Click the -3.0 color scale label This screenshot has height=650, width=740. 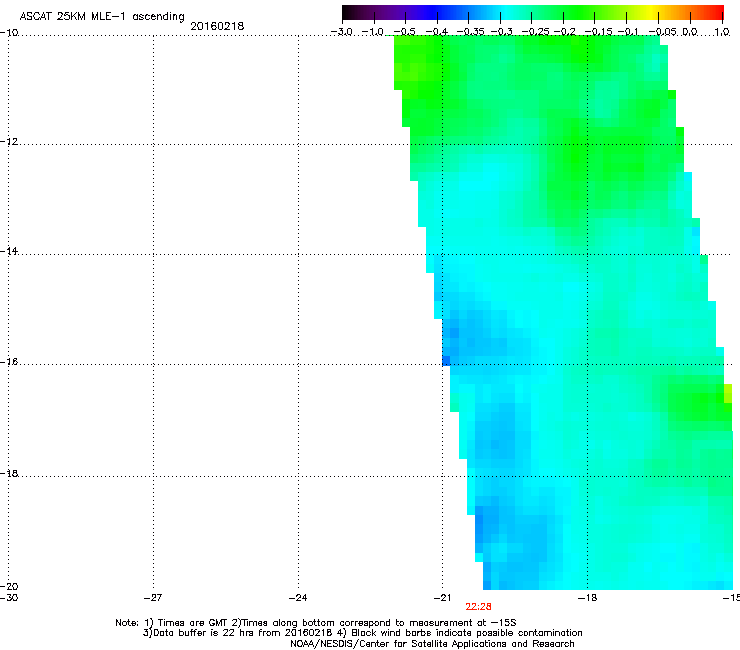(x=341, y=32)
